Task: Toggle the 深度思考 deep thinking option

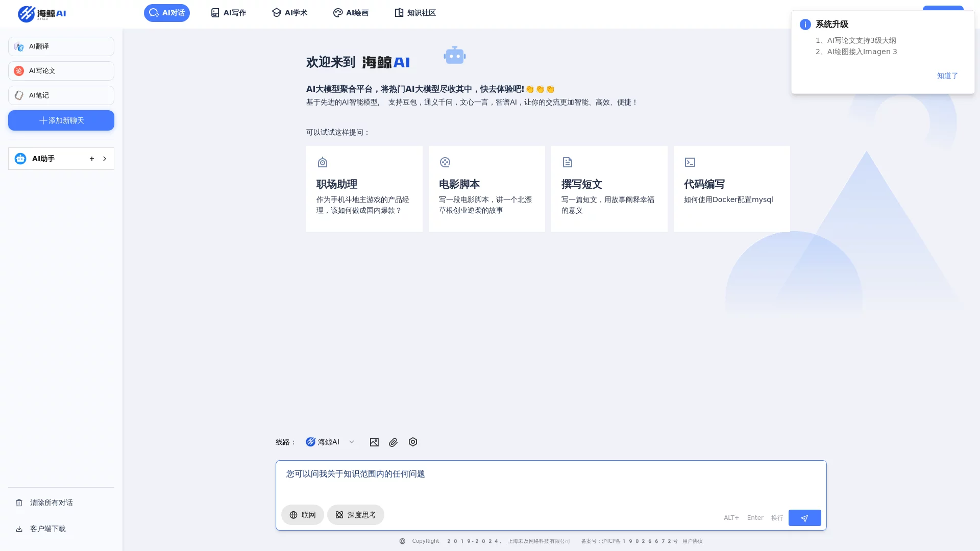Action: 355,515
